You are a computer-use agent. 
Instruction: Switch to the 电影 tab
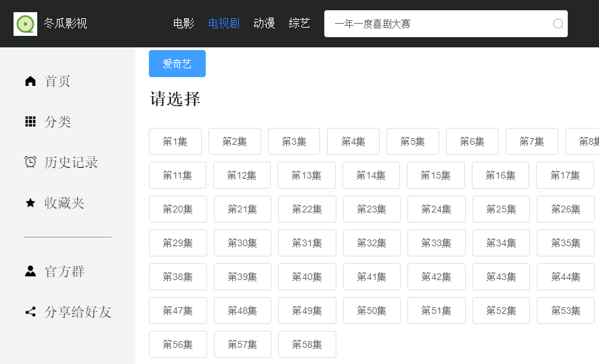click(x=183, y=24)
